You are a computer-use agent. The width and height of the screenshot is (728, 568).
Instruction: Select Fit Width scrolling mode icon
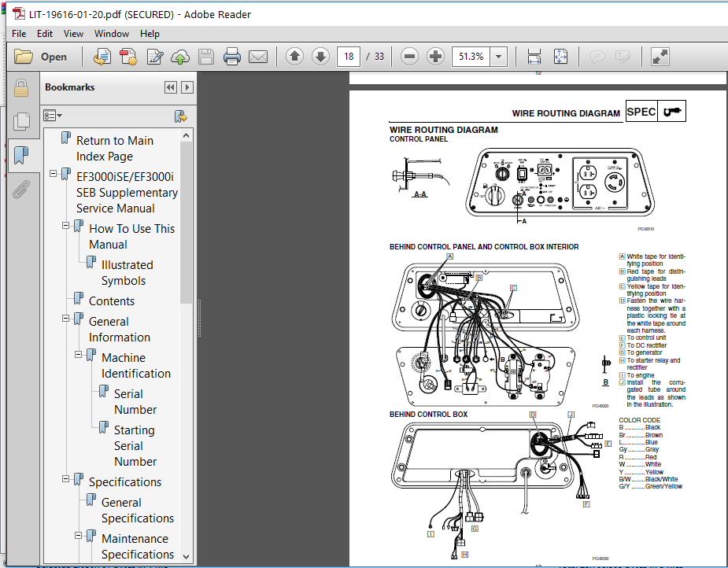click(x=534, y=57)
